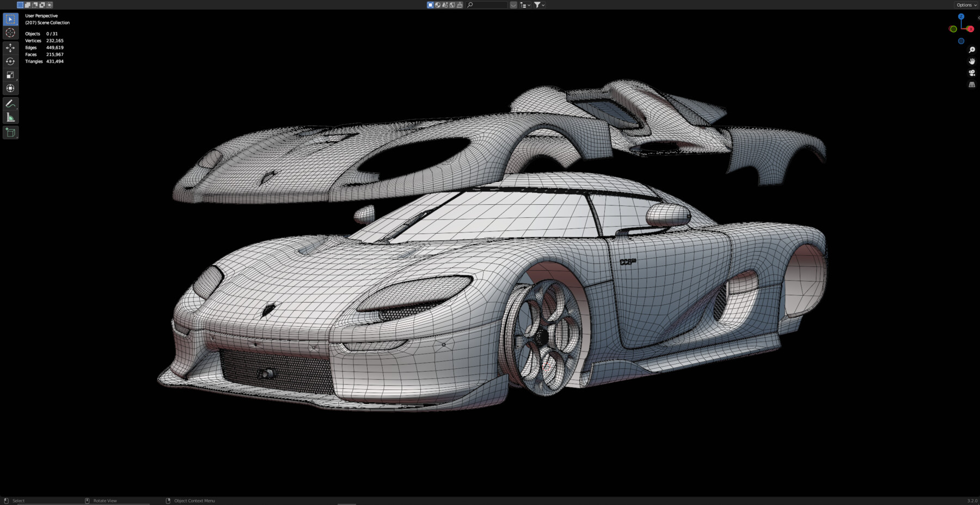Set selection mode to Extend

(x=27, y=5)
